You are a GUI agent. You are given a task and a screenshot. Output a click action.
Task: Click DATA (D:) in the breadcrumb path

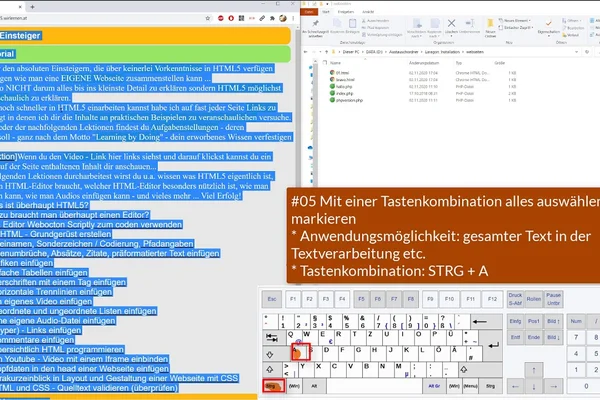[375, 52]
